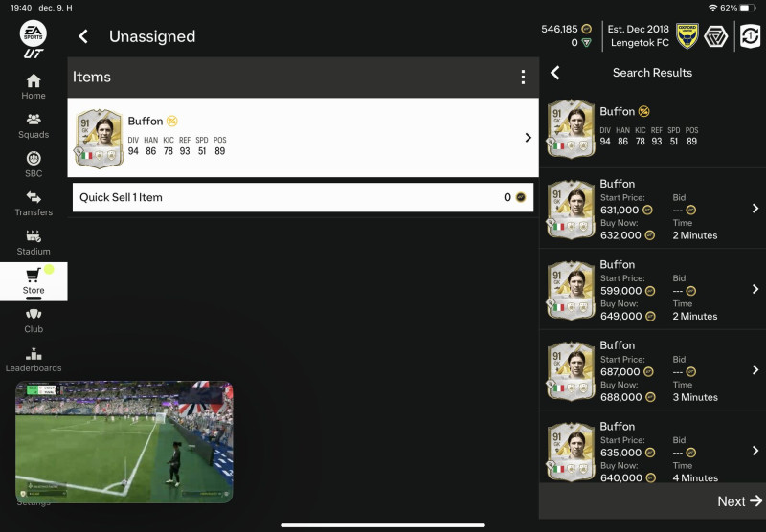Select the Store cart tab
This screenshot has width=766, height=532.
34,281
